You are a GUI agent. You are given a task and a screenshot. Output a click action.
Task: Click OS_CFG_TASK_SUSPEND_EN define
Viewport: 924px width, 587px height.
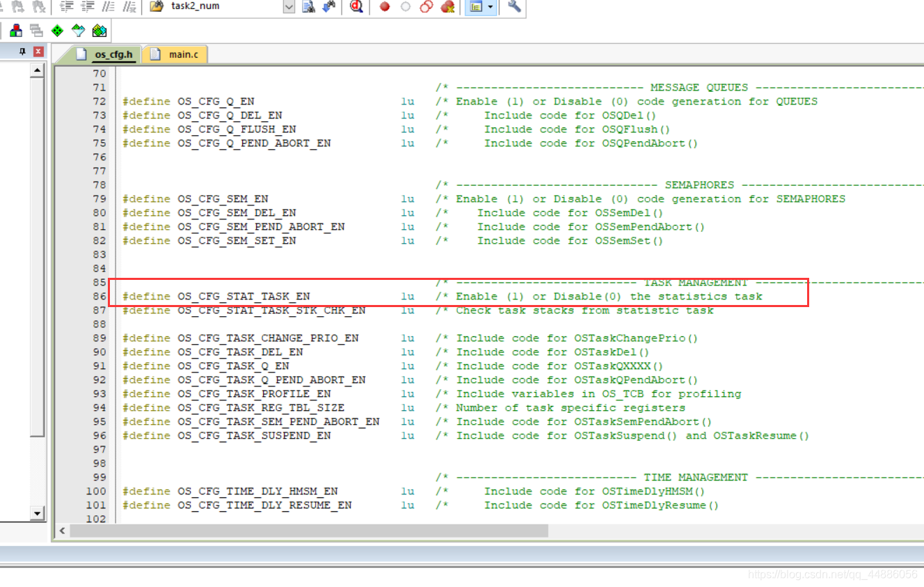[x=254, y=436]
